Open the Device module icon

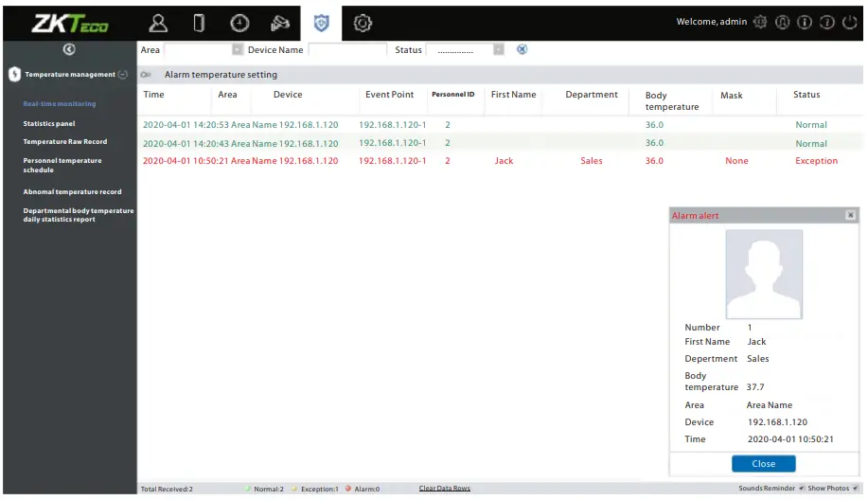pyautogui.click(x=199, y=23)
